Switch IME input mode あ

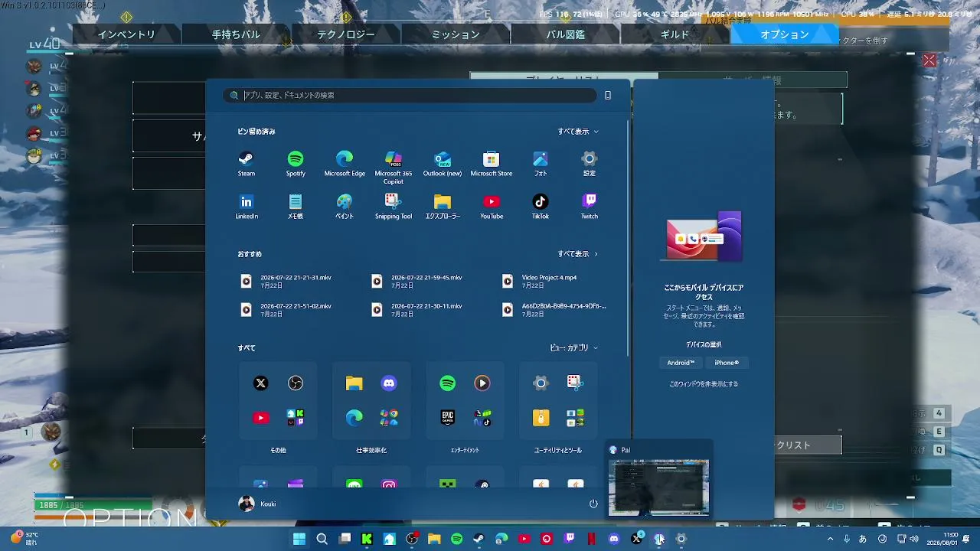(863, 539)
